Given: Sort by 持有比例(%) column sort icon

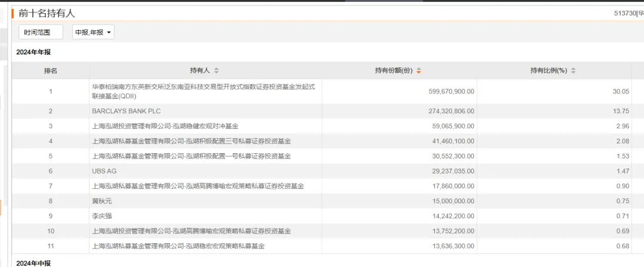Looking at the screenshot, I should (573, 71).
